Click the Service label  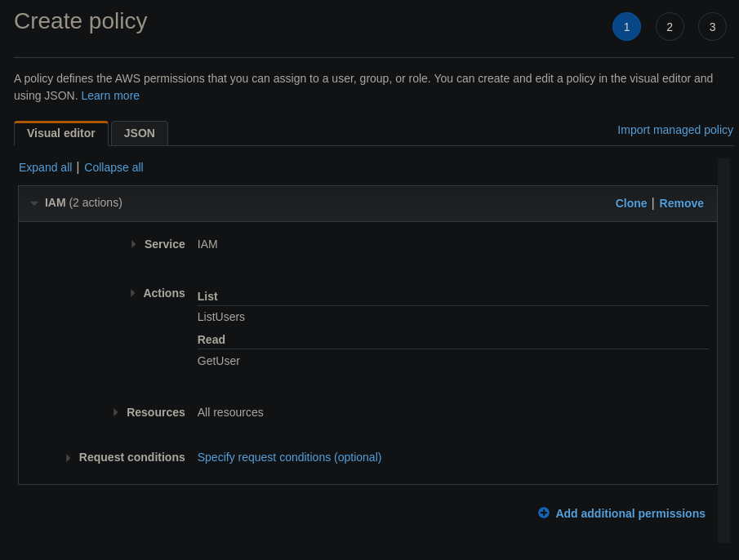[x=164, y=244]
